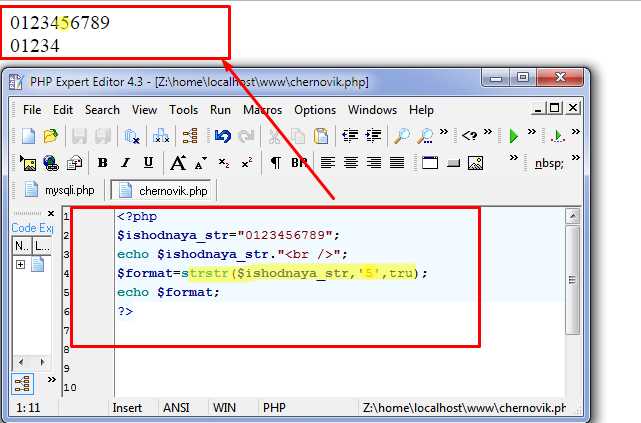Image resolution: width=641 pixels, height=423 pixels.
Task: Run script with the green play icon
Action: 513,136
